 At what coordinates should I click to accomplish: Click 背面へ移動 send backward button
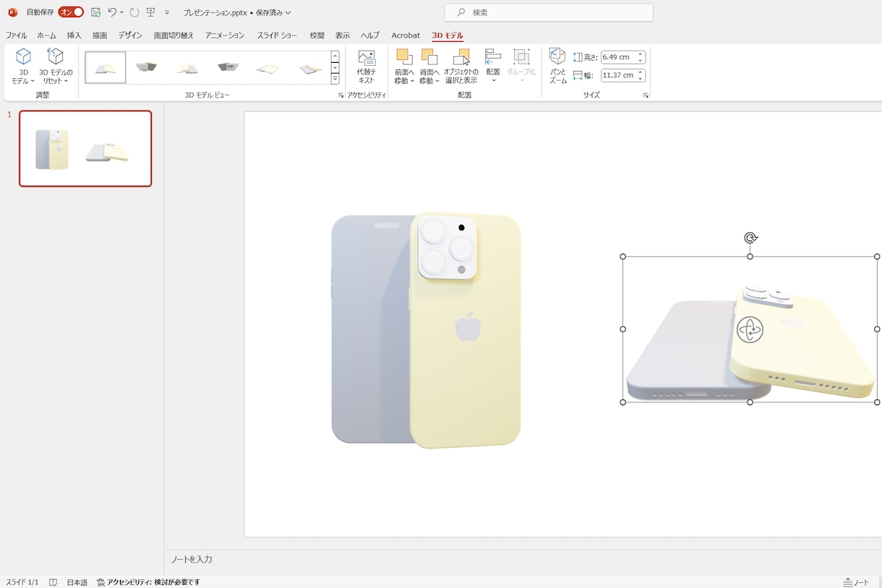(429, 66)
